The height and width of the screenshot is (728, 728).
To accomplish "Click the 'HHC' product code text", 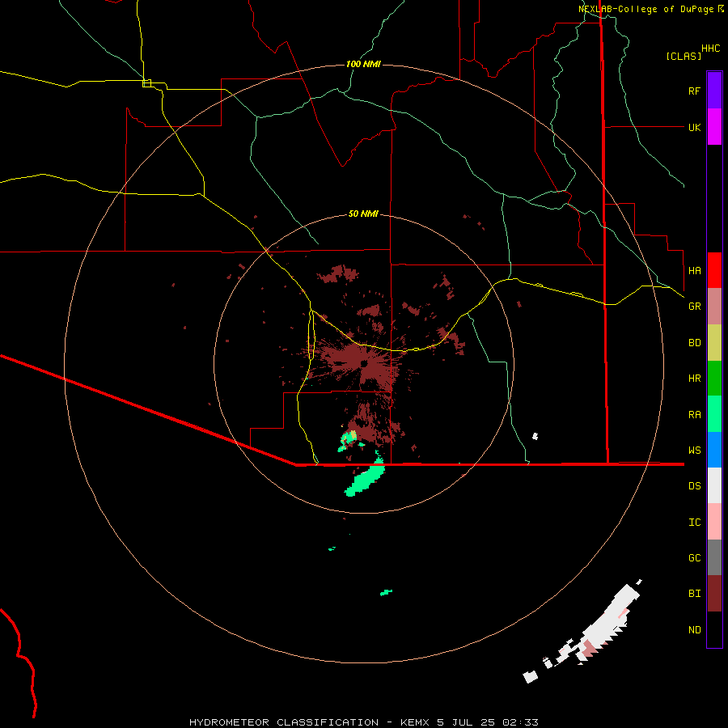I will 710,49.
